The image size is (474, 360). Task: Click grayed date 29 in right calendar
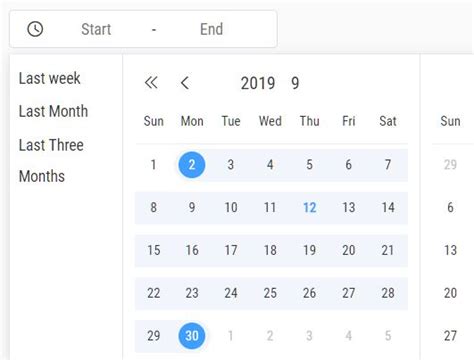[450, 165]
